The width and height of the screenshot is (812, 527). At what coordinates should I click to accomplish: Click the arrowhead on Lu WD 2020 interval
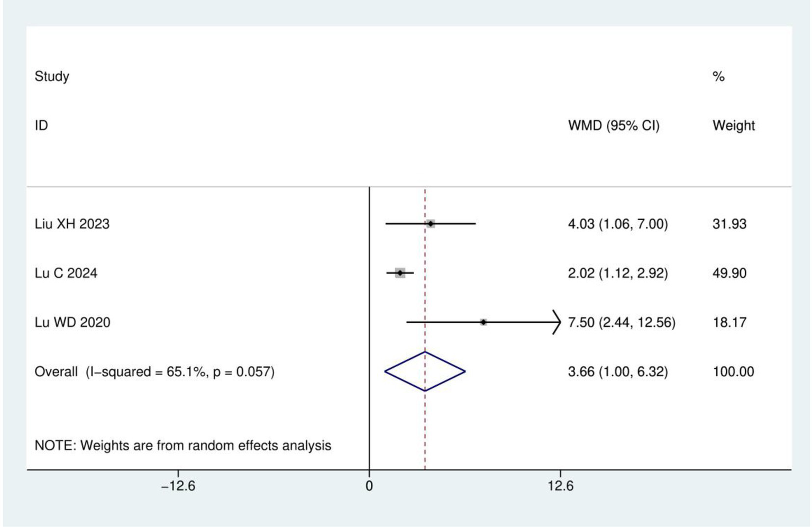coord(556,322)
